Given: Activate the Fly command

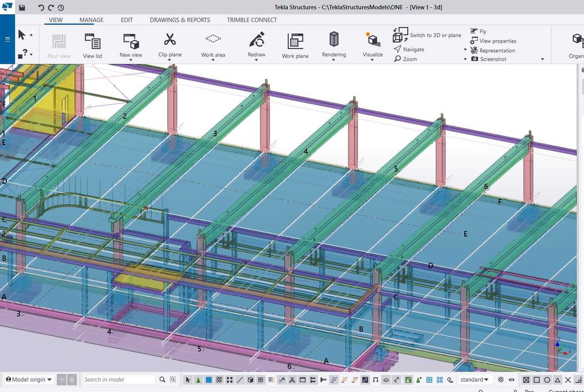Looking at the screenshot, I should coord(478,32).
